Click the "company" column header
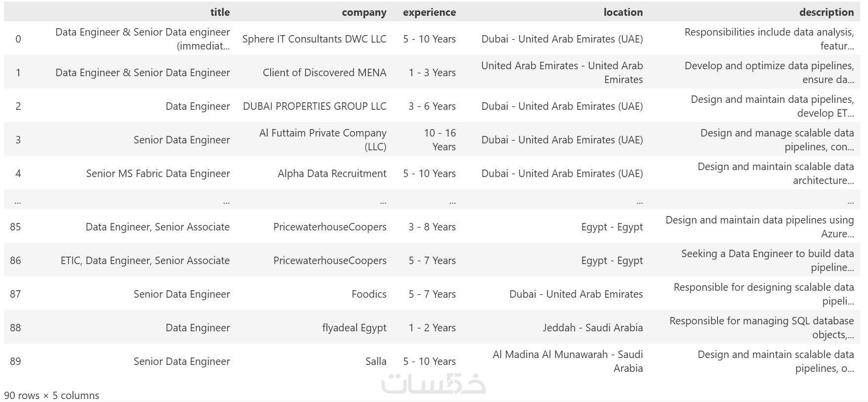Viewport: 868px width, 402px height. 364,12
